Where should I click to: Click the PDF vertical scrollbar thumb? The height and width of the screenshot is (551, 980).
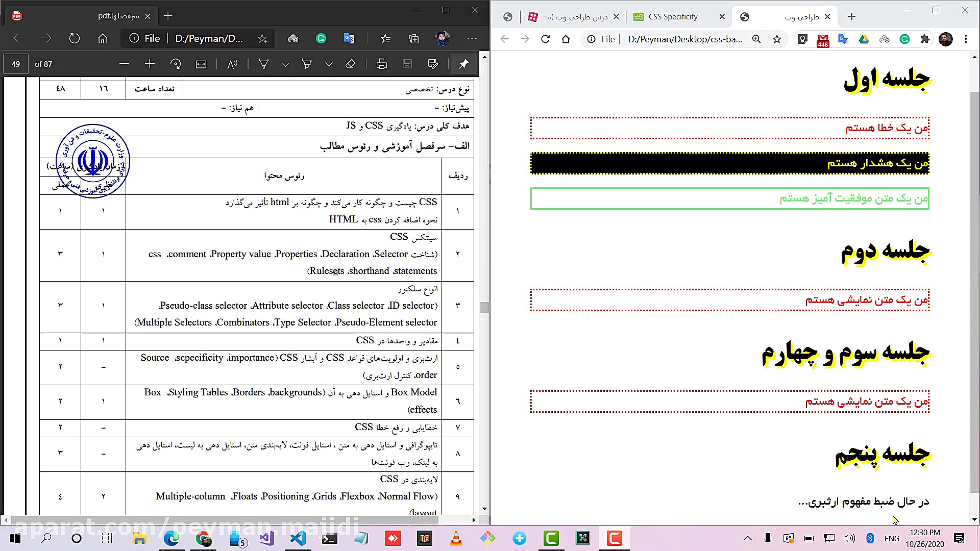[x=484, y=307]
